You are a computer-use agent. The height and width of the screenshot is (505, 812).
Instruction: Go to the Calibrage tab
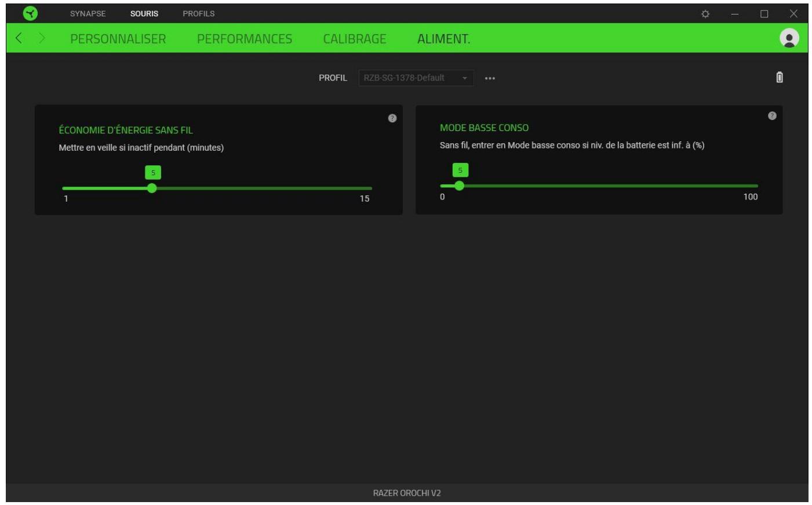[x=355, y=39]
